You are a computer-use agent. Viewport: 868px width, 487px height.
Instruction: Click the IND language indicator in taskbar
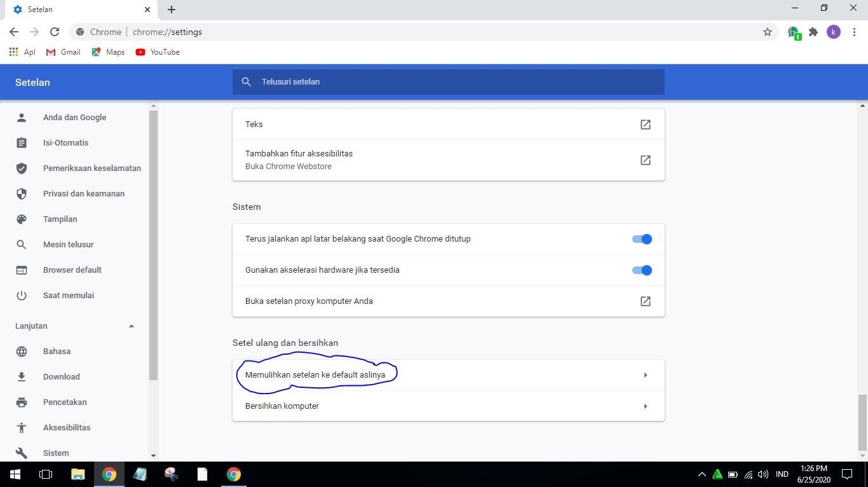pyautogui.click(x=782, y=474)
